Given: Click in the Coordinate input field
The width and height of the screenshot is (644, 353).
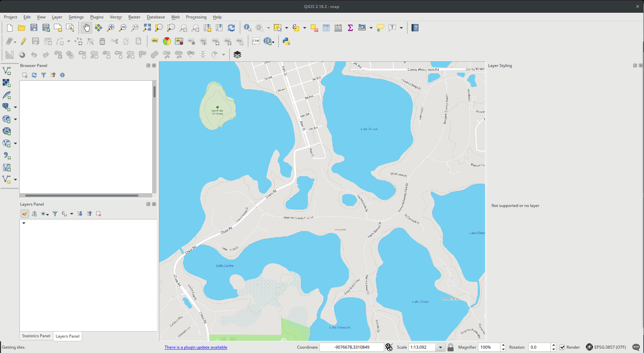Looking at the screenshot, I should (x=351, y=347).
